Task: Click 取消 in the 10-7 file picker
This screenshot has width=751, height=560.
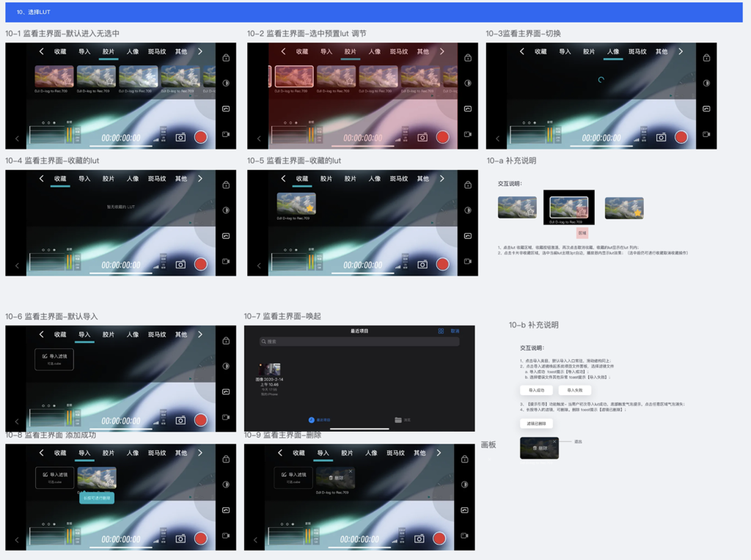Action: [455, 331]
